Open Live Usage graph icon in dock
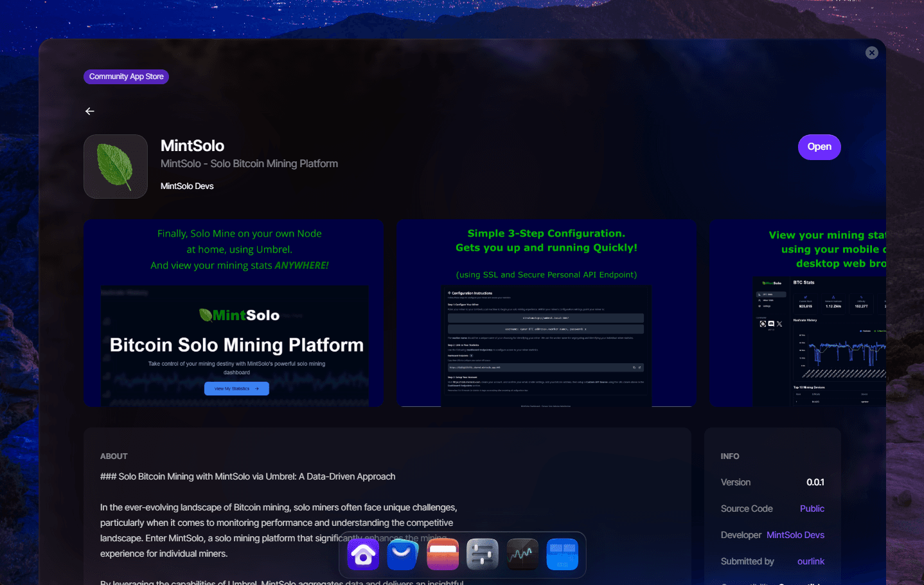924x585 pixels. coord(522,554)
